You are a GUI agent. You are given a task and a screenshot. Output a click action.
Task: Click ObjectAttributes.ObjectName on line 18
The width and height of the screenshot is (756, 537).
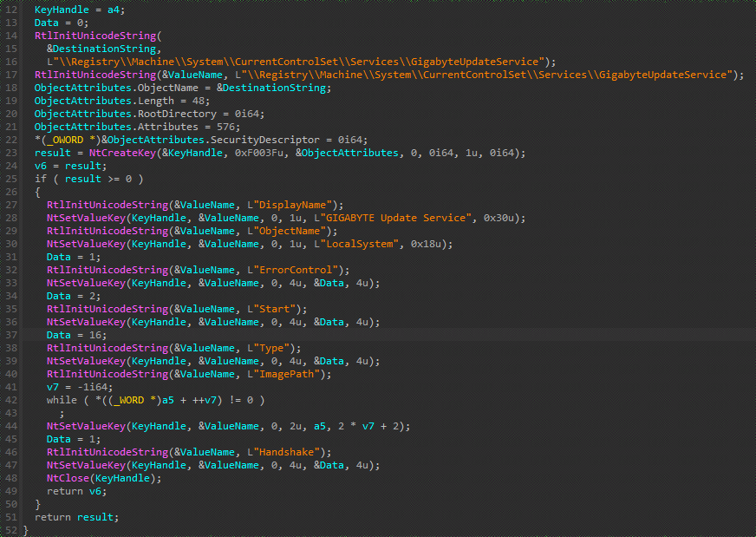coord(116,88)
